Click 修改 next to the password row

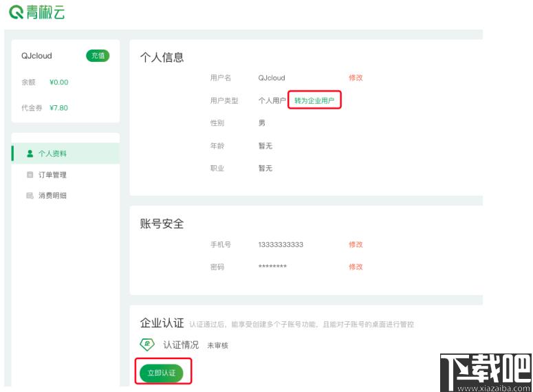(356, 267)
